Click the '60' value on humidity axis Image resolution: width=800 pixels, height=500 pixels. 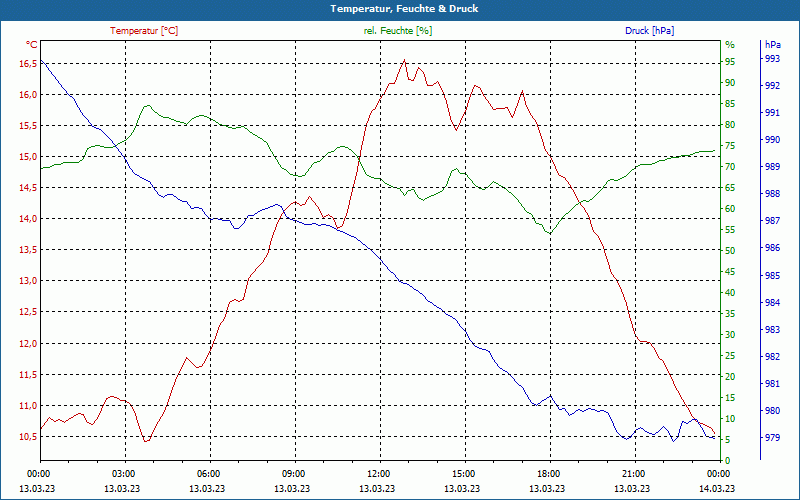pyautogui.click(x=730, y=209)
